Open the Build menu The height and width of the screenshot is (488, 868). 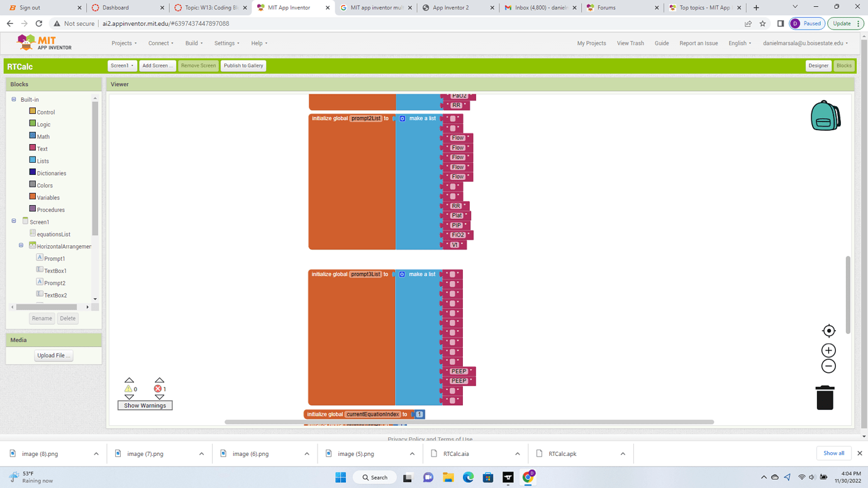(194, 43)
